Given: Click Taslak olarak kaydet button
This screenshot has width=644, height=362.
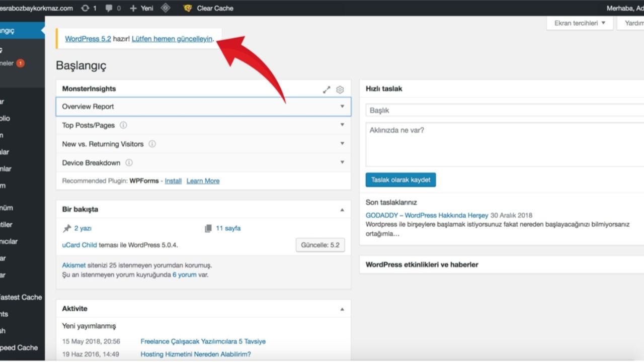Looking at the screenshot, I should click(400, 180).
